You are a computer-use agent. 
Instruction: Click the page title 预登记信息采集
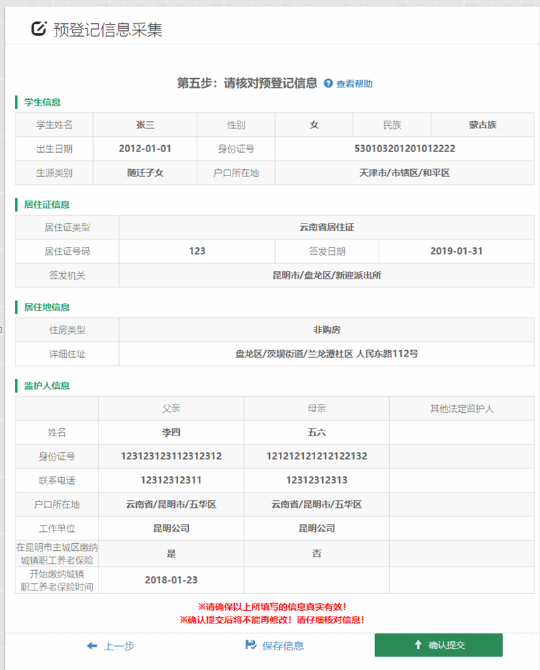(x=108, y=29)
